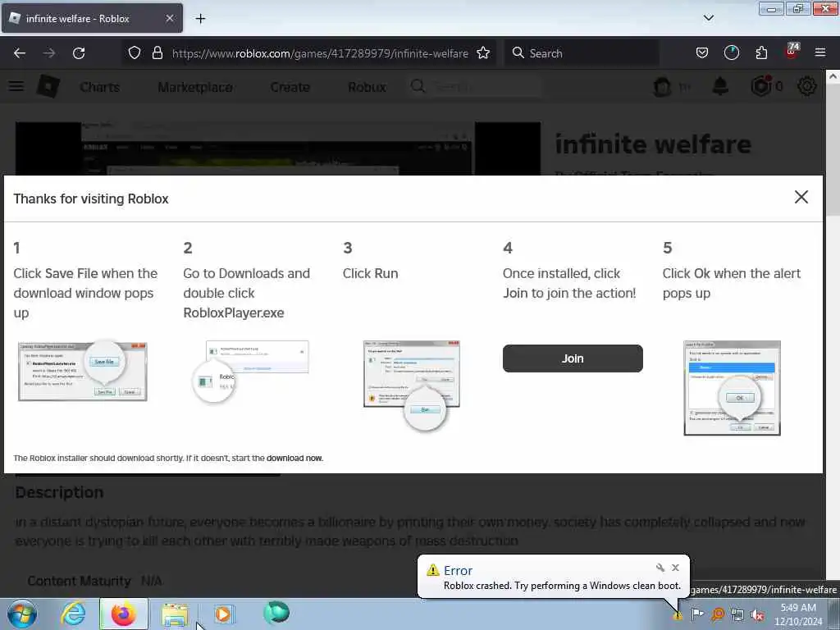Open the Charts menu item
Image resolution: width=840 pixels, height=630 pixels.
point(99,87)
